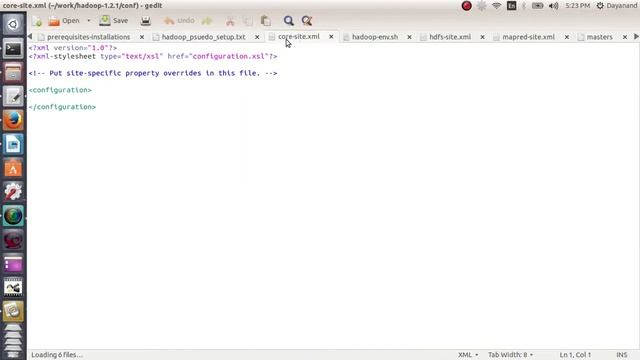Open the video editor filmstrip dock icon
The height and width of the screenshot is (360, 640).
(13, 288)
